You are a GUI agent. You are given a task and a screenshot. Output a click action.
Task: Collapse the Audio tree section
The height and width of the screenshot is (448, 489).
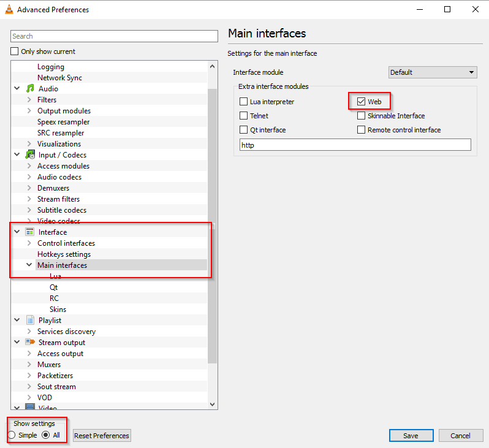tap(17, 88)
